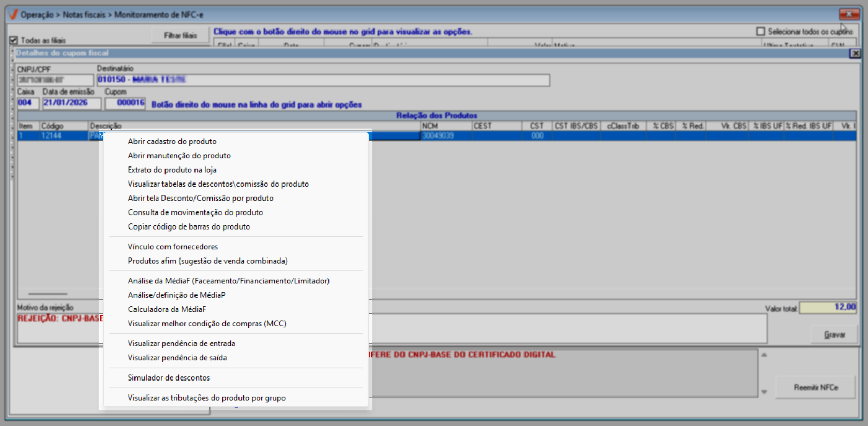Select Item cell '1' in product row

coord(29,136)
